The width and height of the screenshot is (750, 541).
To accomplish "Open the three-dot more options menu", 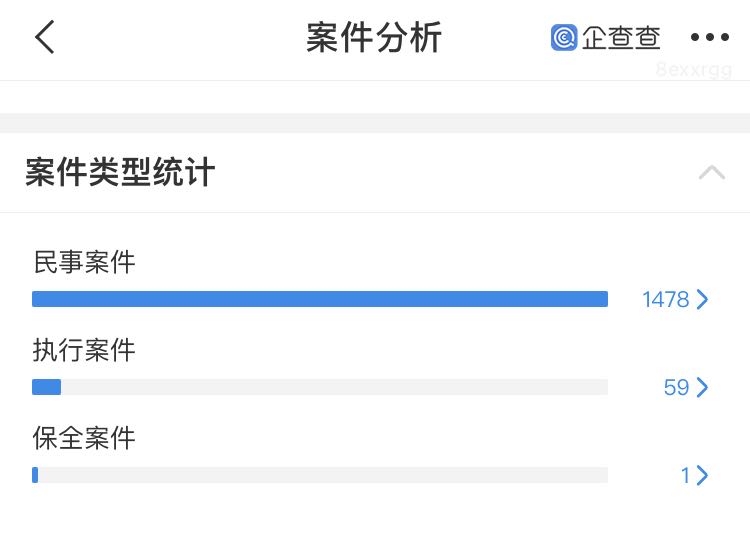I will pyautogui.click(x=710, y=38).
